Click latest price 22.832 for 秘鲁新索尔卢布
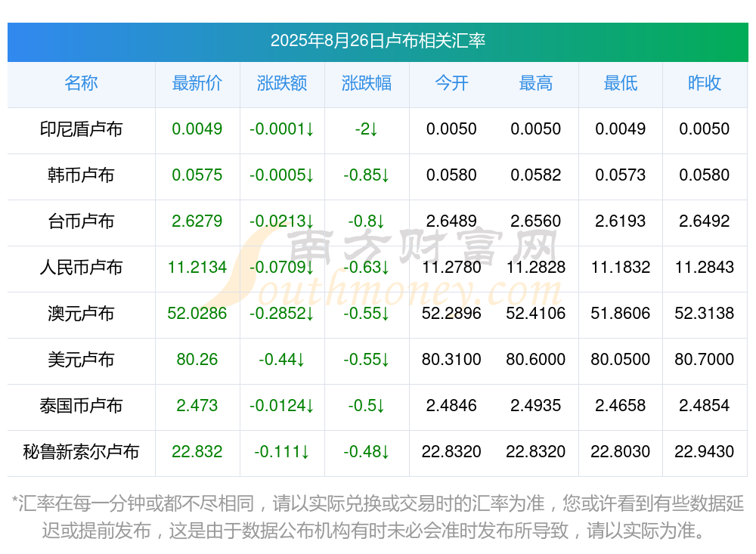Screen dimensions: 756x554 (197, 452)
